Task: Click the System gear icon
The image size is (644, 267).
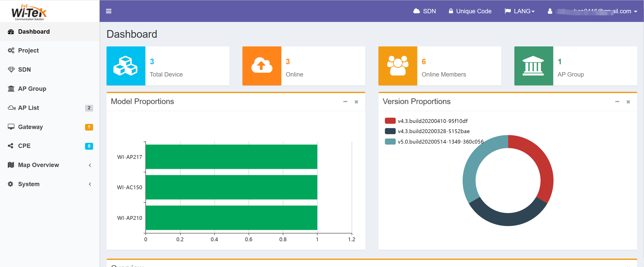Action: click(10, 184)
